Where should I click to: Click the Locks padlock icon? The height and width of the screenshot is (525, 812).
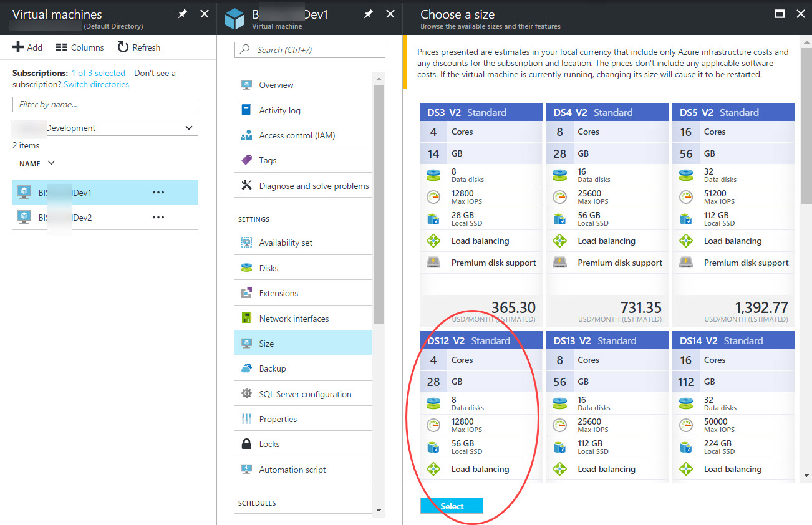[246, 444]
